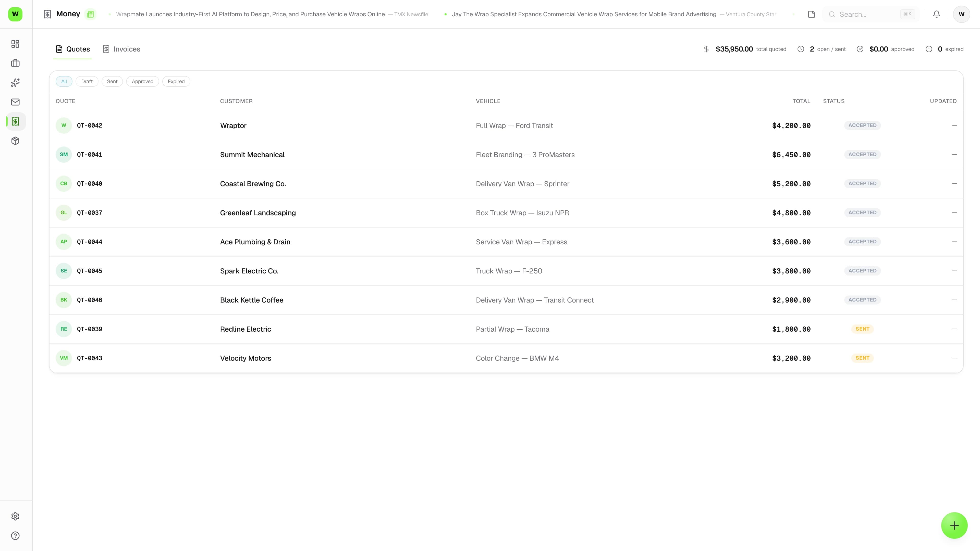980x551 pixels.
Task: Click the UPDATED column header
Action: (943, 101)
